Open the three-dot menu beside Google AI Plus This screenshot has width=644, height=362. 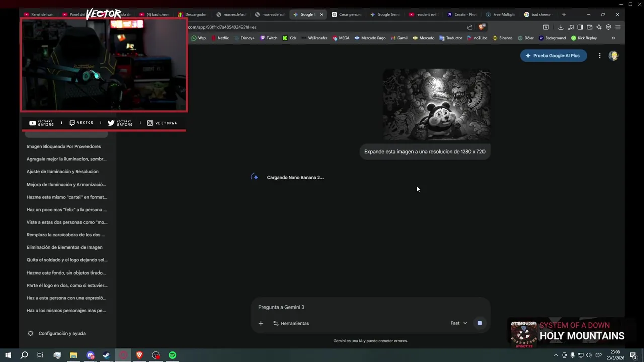pyautogui.click(x=599, y=56)
